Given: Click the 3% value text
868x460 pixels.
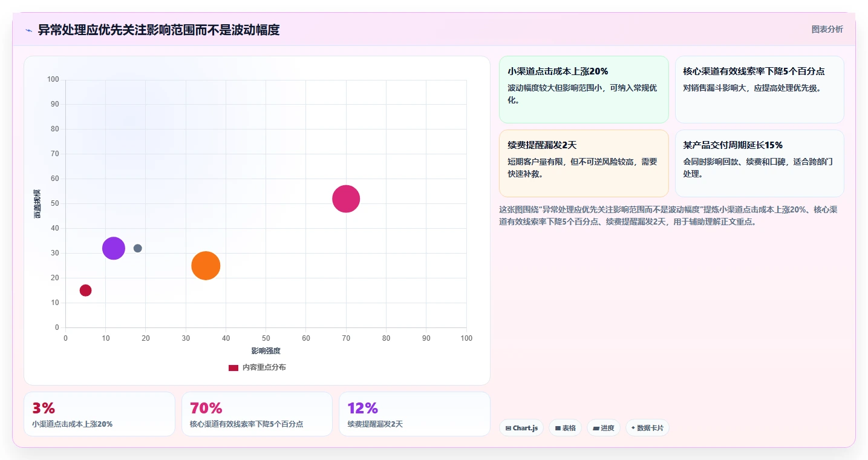Looking at the screenshot, I should coord(44,408).
